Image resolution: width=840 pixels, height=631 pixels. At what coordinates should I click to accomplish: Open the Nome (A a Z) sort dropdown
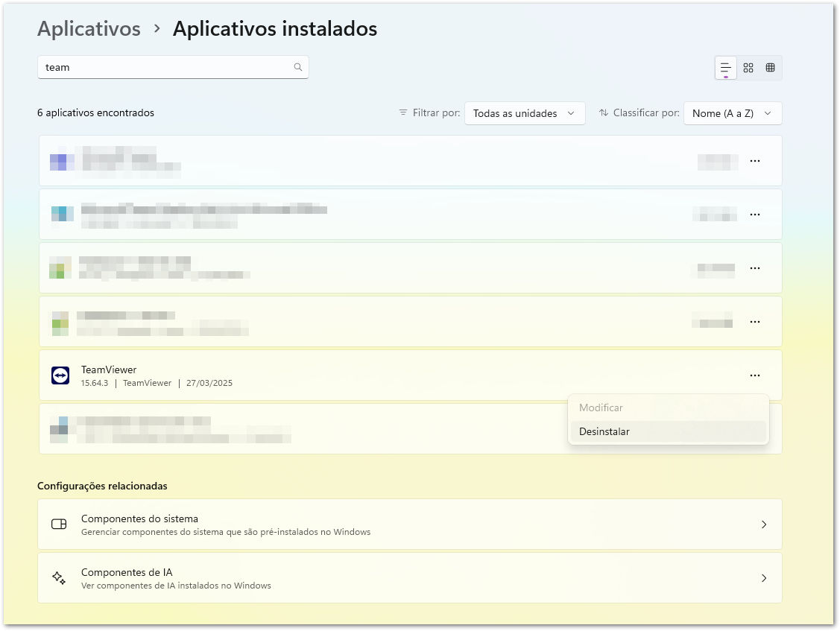click(733, 113)
